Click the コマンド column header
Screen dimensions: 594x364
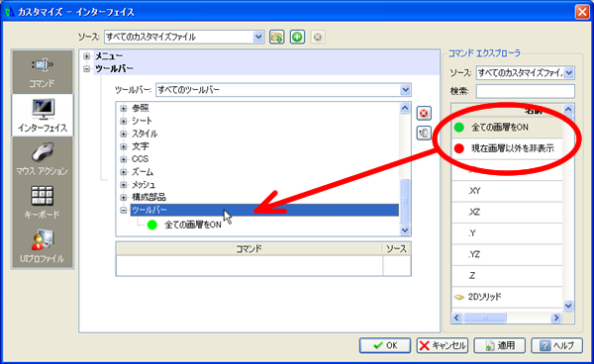tap(249, 248)
